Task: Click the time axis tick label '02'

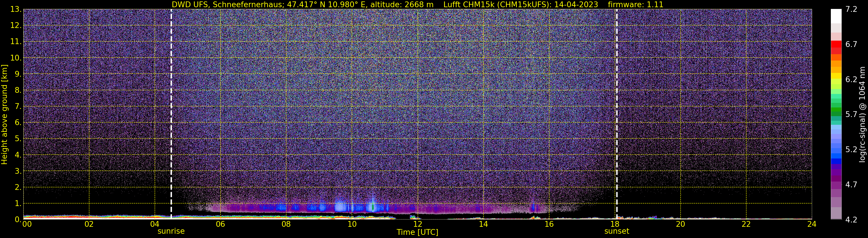Action: click(x=89, y=224)
